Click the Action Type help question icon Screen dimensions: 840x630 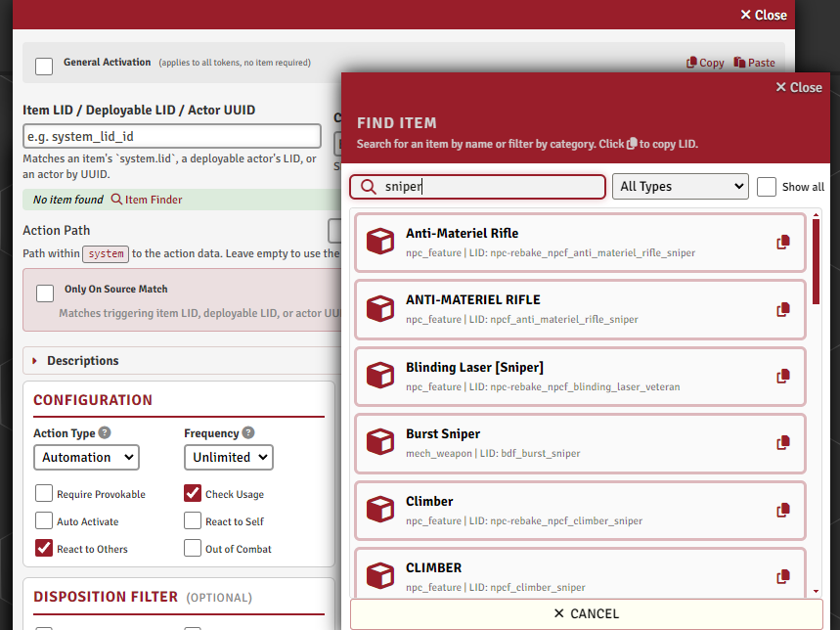point(105,432)
